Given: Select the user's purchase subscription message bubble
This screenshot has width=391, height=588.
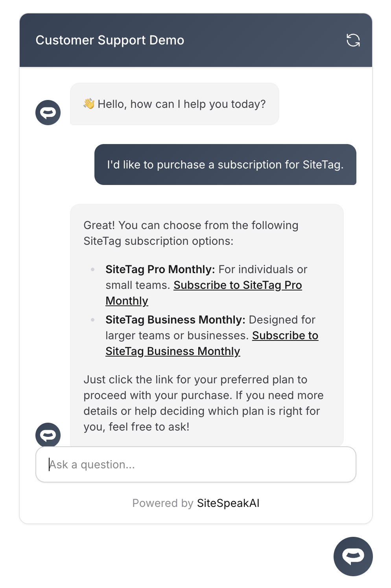Looking at the screenshot, I should (x=225, y=165).
